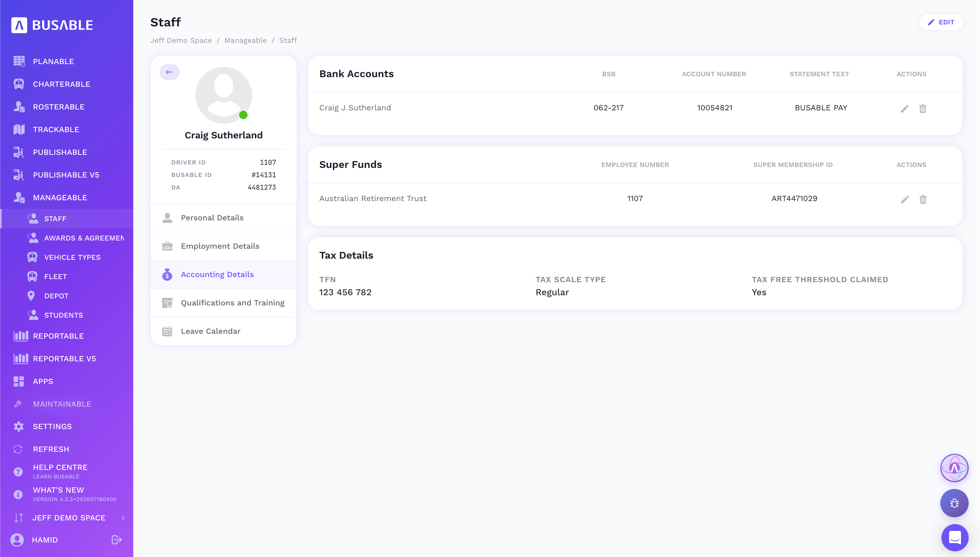Screen dimensions: 980x557
Task: Launch the Busable AI assistant orb
Action: (x=954, y=468)
